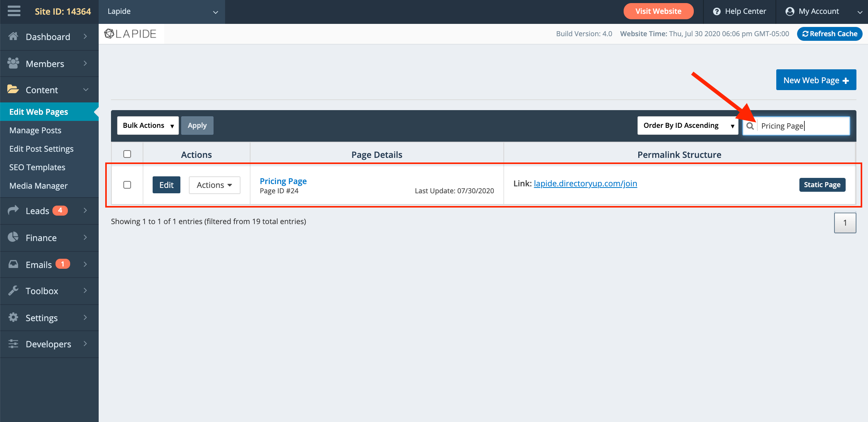
Task: Click the New Web Page button
Action: coord(816,80)
